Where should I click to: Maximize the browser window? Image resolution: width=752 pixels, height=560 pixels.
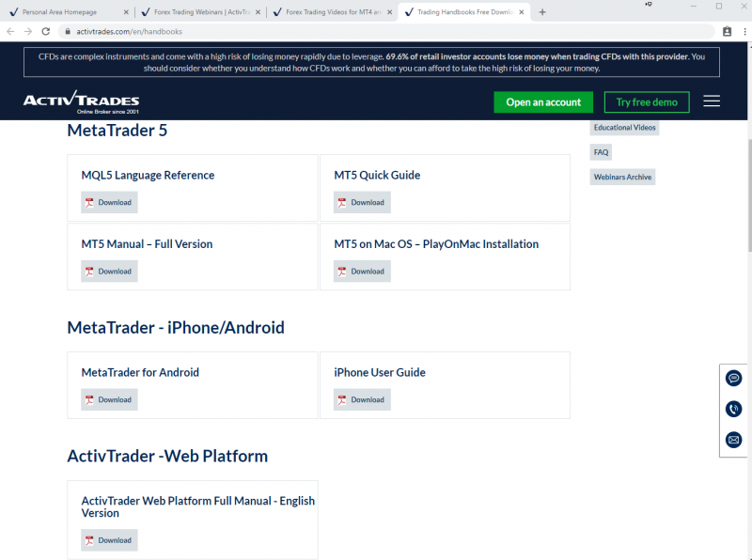point(719,7)
